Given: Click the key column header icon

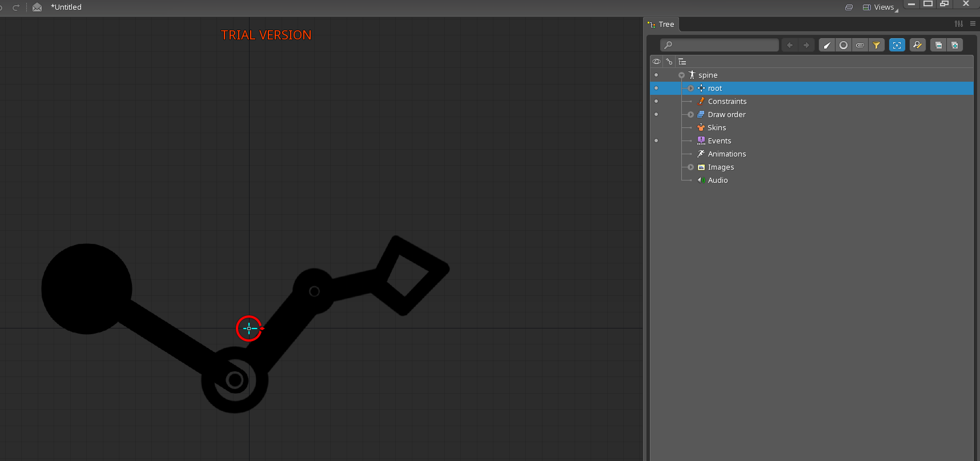Looking at the screenshot, I should pyautogui.click(x=669, y=62).
